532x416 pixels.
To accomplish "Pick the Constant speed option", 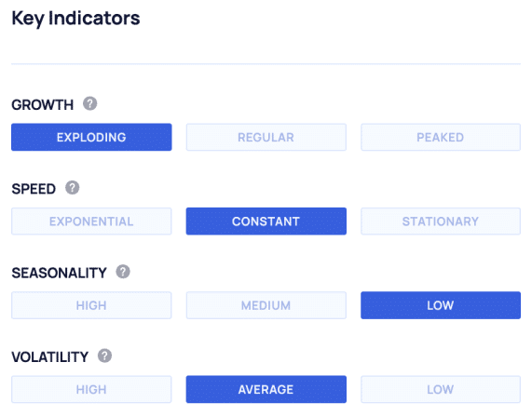I will pyautogui.click(x=266, y=221).
